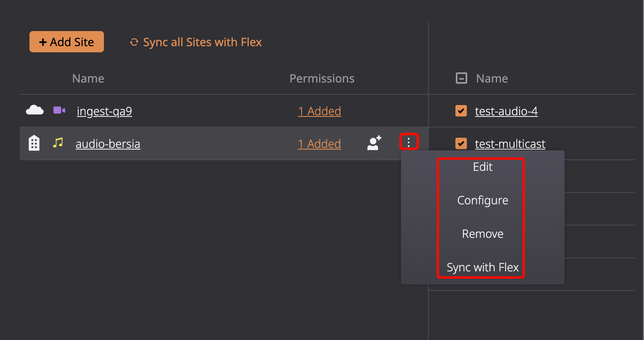644x340 pixels.
Task: Choose Edit from the context menu
Action: pos(483,167)
